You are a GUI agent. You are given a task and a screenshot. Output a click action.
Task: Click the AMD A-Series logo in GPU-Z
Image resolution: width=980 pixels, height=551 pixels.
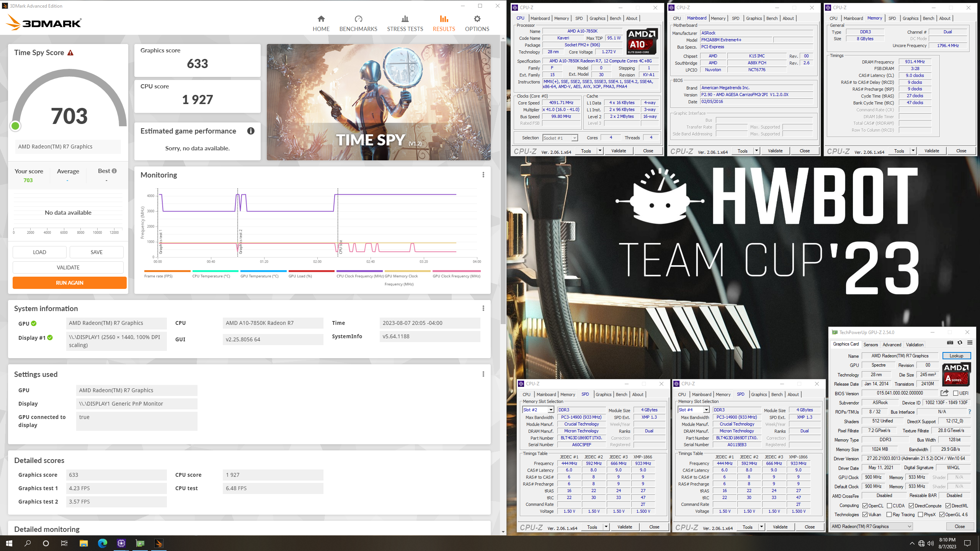956,374
